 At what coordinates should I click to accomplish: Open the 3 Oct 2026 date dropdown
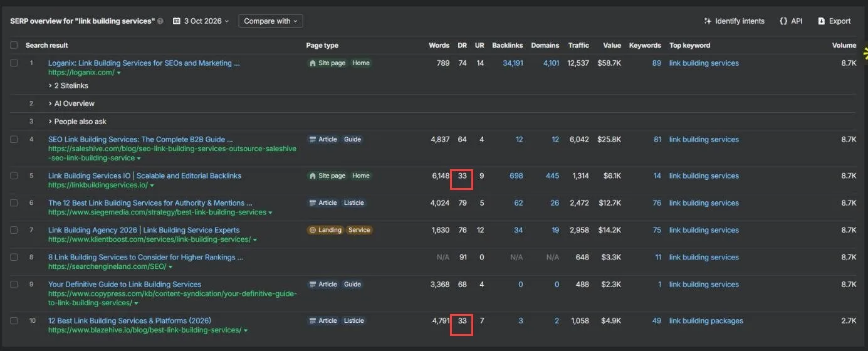pos(201,21)
